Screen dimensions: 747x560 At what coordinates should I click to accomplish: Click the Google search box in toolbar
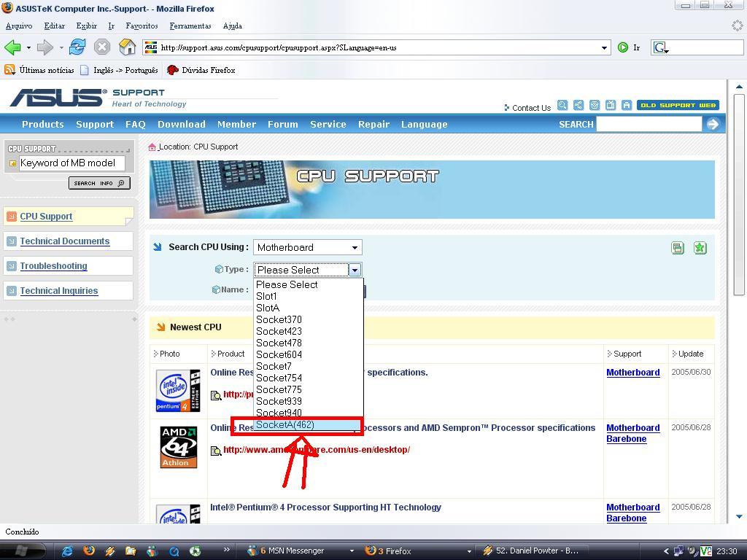[x=697, y=47]
